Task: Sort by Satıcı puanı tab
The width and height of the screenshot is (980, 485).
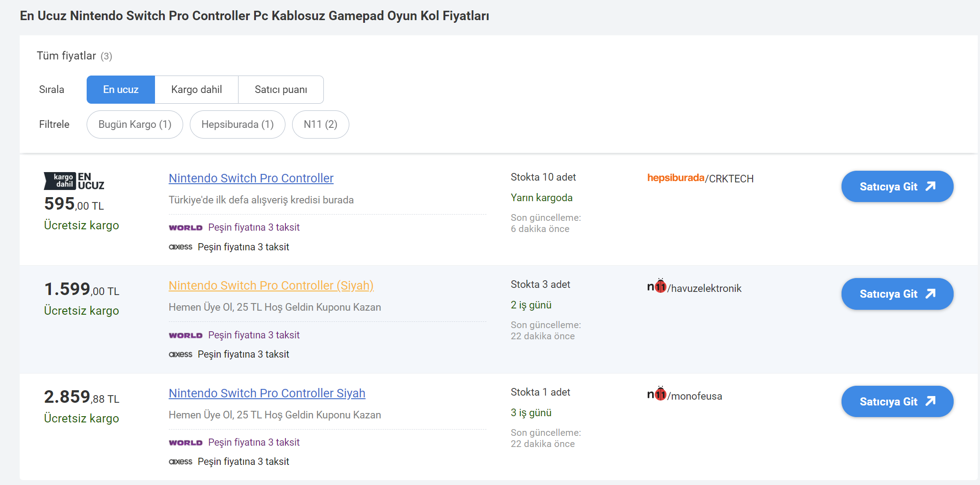Action: point(281,89)
